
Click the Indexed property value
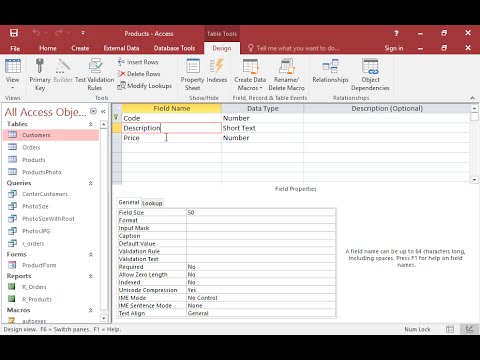point(261,282)
